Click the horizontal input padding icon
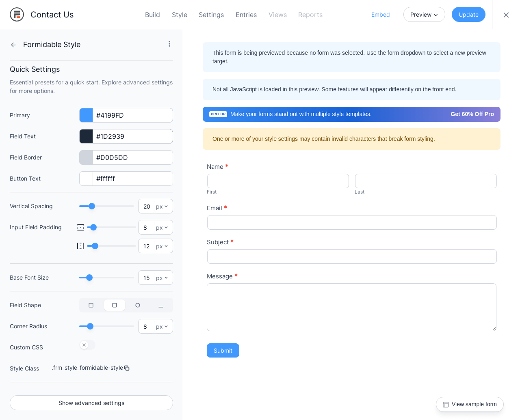Screen dimensions: 520x420 click(x=80, y=246)
